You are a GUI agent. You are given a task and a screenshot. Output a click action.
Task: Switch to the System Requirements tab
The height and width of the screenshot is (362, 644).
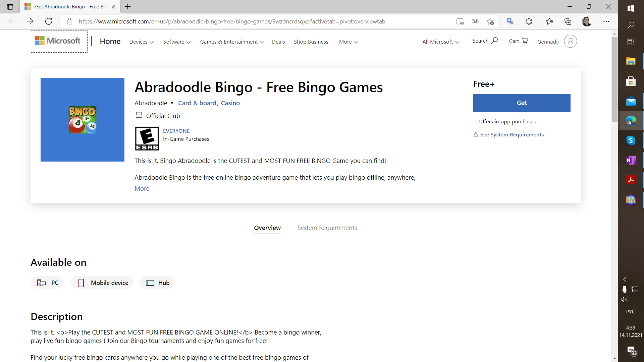click(327, 227)
